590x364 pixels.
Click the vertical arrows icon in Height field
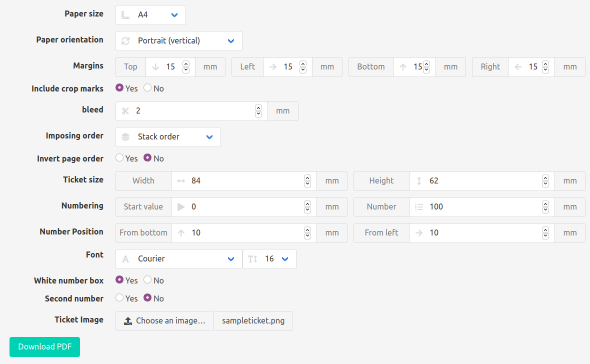[x=419, y=181]
